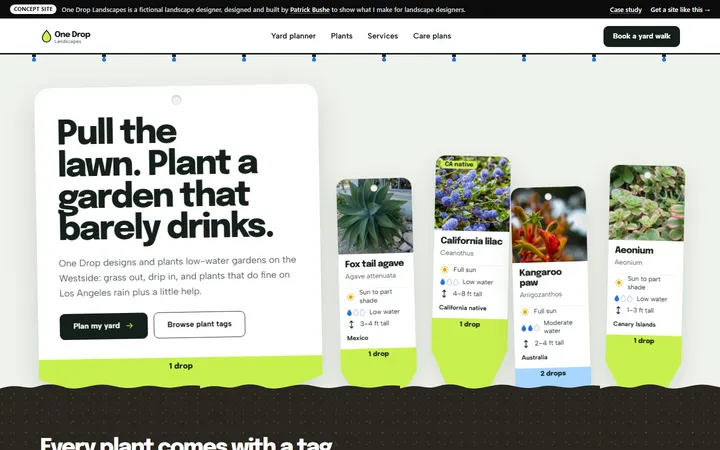This screenshot has width=720, height=450.
Task: Click the Kangaroo paw photo
Action: coord(549,225)
